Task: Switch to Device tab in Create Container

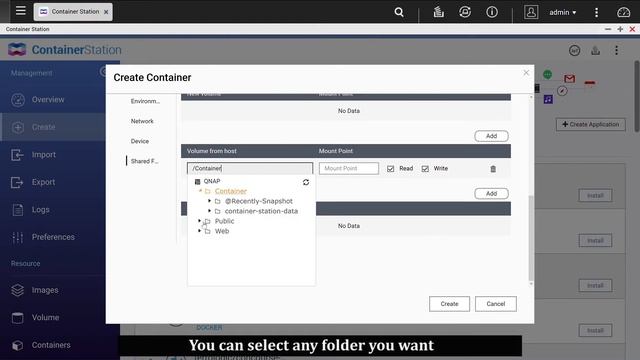Action: pos(140,141)
